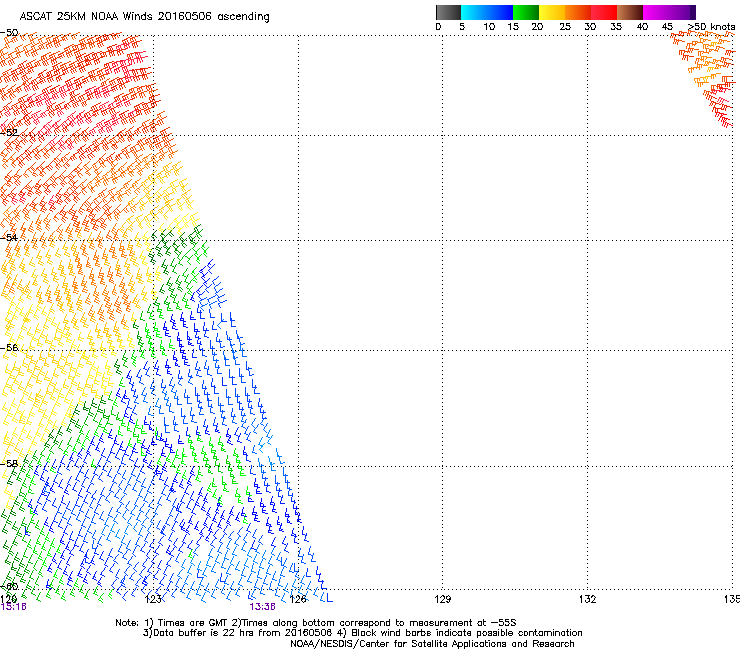The width and height of the screenshot is (740, 650).
Task: Click the 132 longitude axis label
Action: point(587,599)
